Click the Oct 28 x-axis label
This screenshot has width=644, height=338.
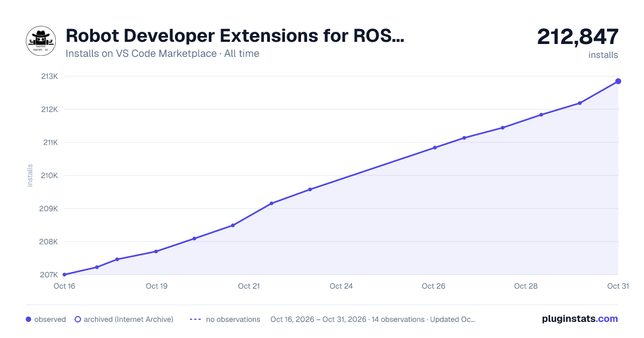[526, 286]
